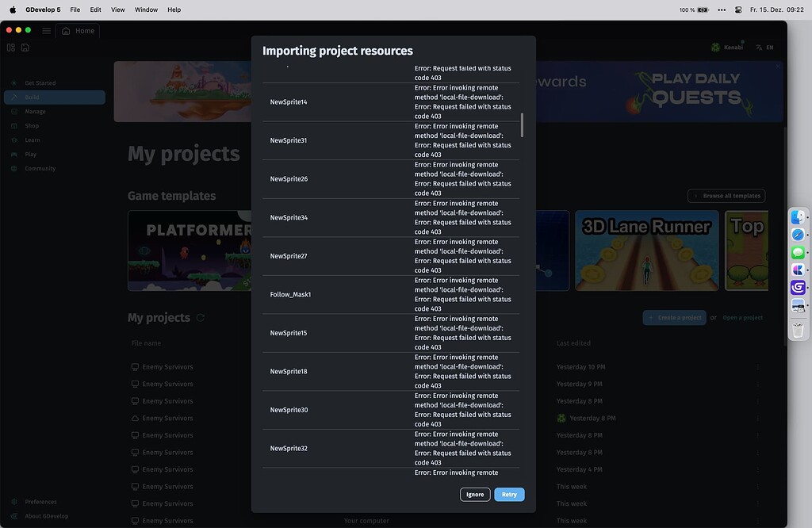This screenshot has width=812, height=528.
Task: Refresh the My projects list
Action: pos(201,317)
